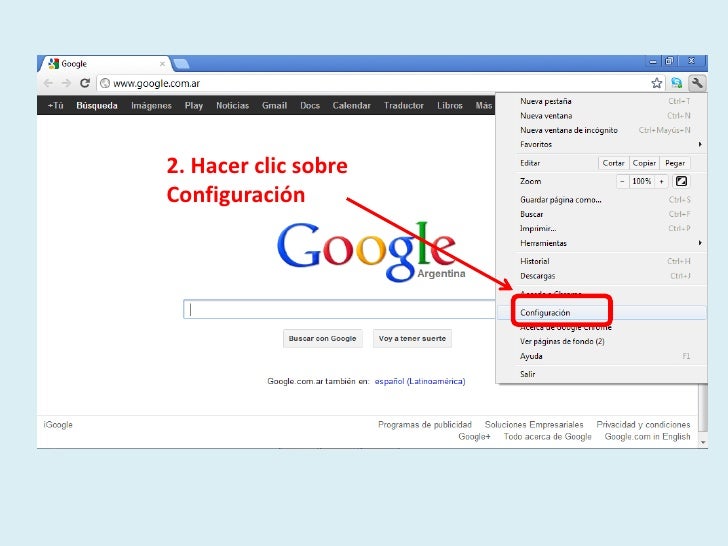
Task: Click the extension icon beside the star
Action: click(677, 83)
